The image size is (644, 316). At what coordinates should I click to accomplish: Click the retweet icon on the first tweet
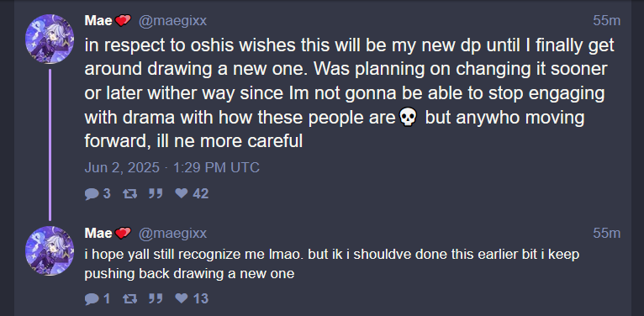click(130, 193)
